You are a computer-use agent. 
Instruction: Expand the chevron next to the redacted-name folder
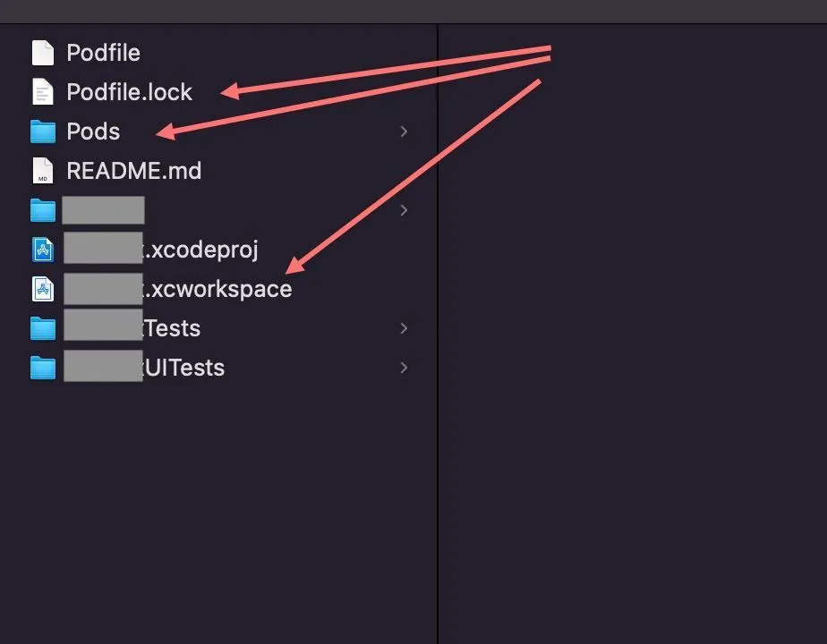point(404,210)
